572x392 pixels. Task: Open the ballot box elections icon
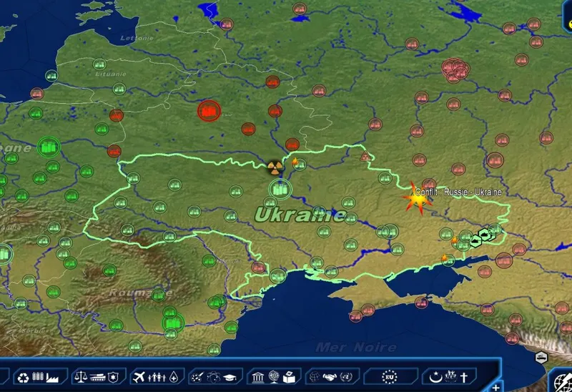coord(289,377)
